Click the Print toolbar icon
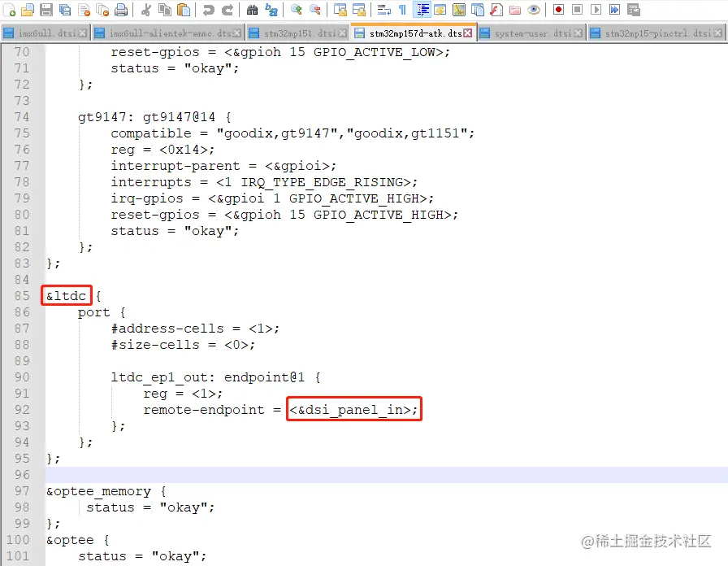The height and width of the screenshot is (566, 728). [121, 9]
